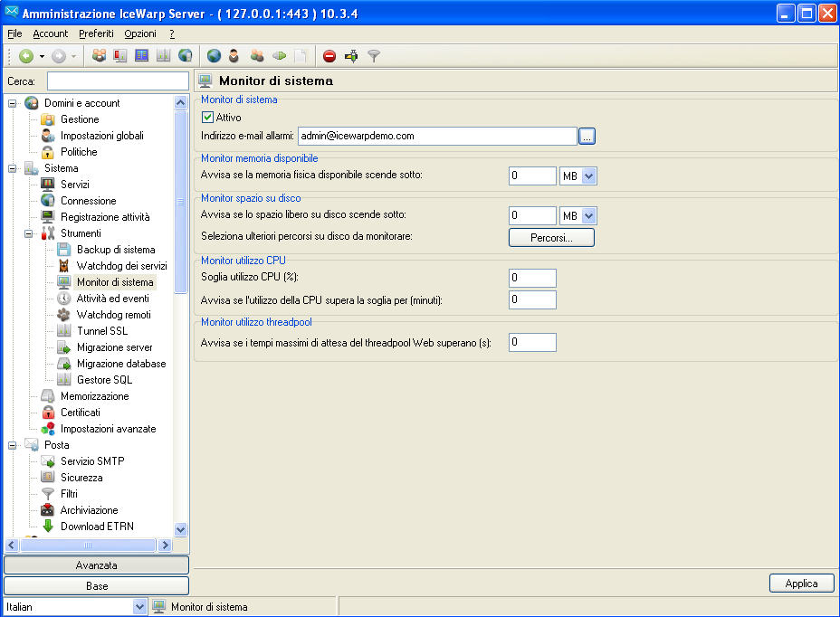Switch to Base mode button
The height and width of the screenshot is (617, 840).
(97, 586)
